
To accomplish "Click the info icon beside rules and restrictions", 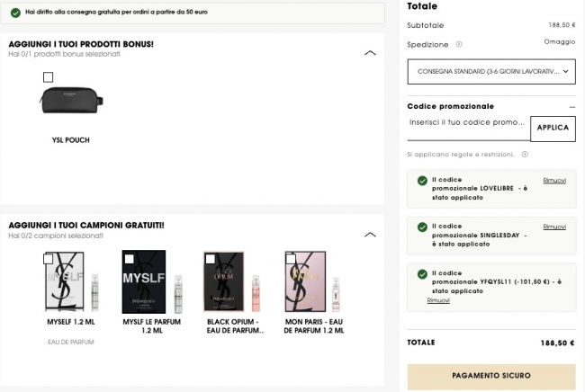I will coord(525,154).
